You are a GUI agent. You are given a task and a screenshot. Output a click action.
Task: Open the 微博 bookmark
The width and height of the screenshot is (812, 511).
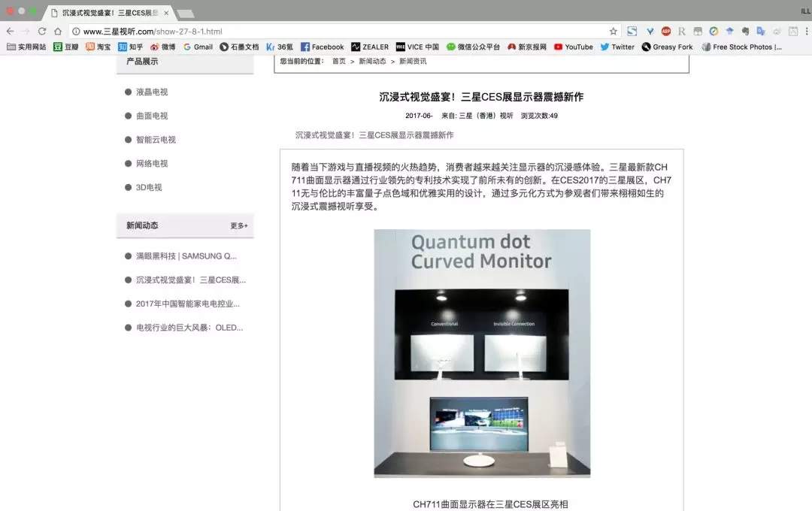coord(162,47)
